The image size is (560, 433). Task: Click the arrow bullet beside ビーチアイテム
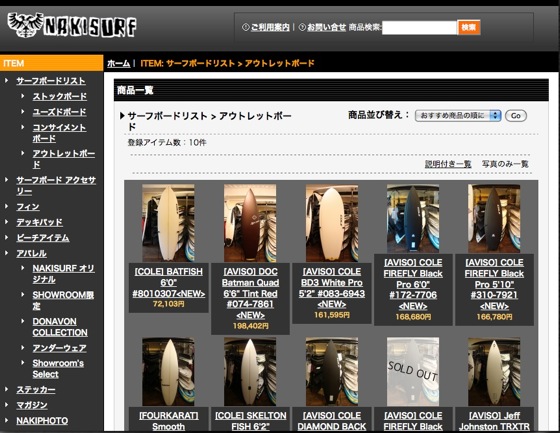click(6, 237)
